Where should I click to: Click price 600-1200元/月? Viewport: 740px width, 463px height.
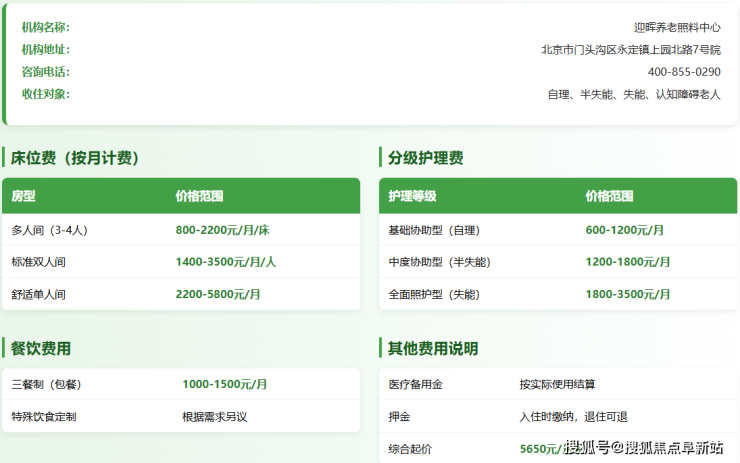[x=624, y=230]
